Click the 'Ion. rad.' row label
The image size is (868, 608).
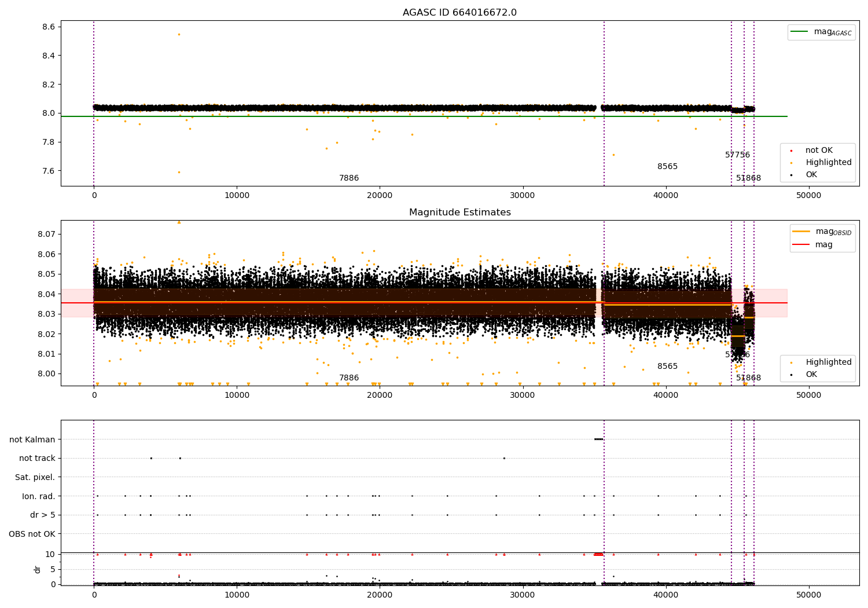click(x=39, y=496)
